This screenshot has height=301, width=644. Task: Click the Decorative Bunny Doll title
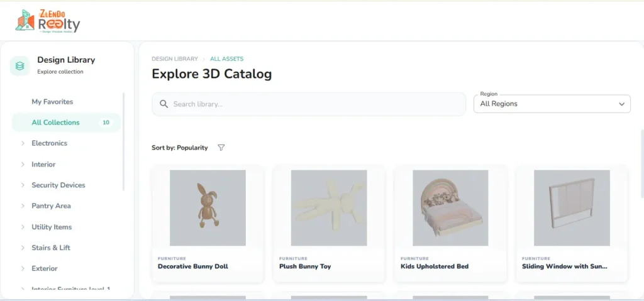coord(192,266)
